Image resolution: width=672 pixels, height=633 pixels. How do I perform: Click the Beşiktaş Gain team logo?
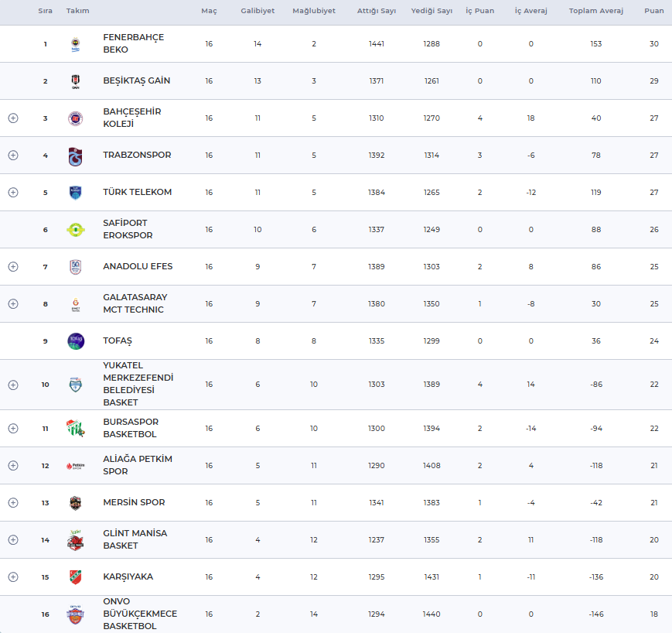coord(75,81)
